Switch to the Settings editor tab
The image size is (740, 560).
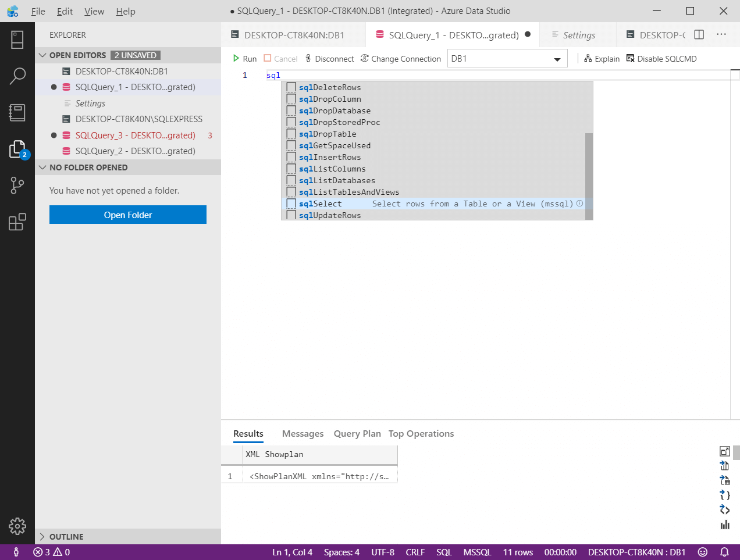pos(578,35)
